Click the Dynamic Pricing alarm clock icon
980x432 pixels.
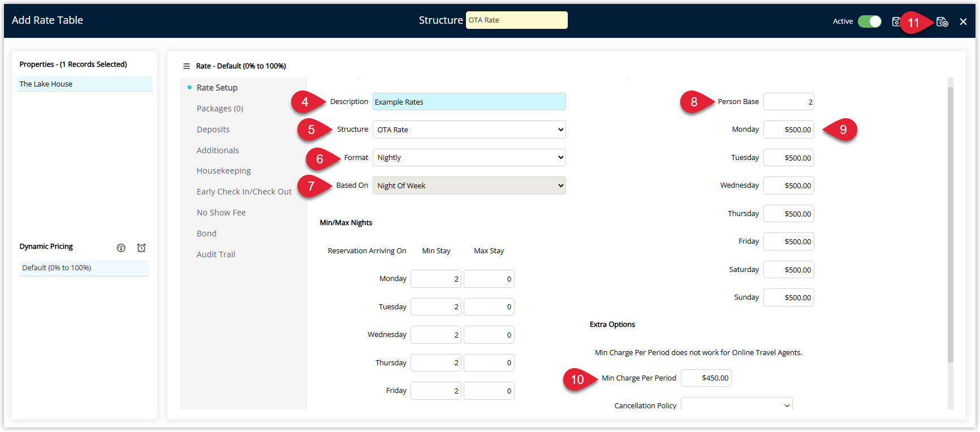[141, 248]
